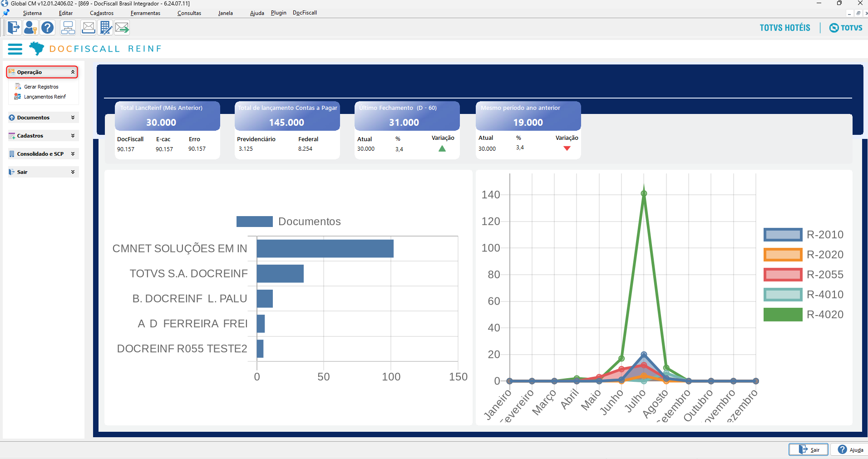Click the Total LancReinf (Mês Anterior) card header
The image size is (868, 459).
(x=167, y=116)
